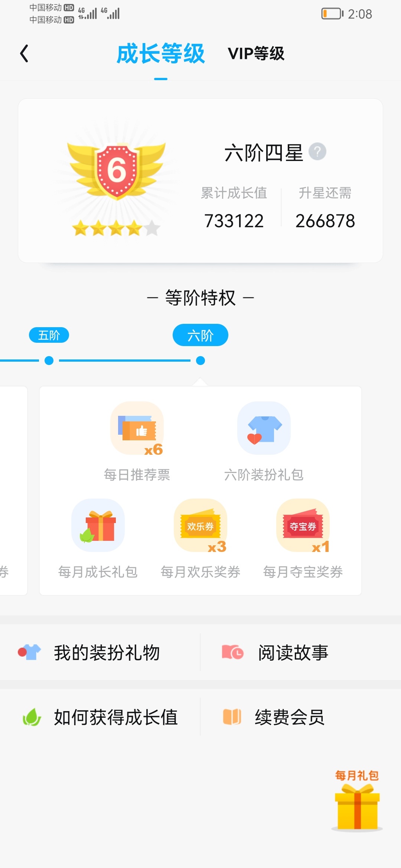
Task: Switch to the VIP等级 tab
Action: (x=256, y=53)
